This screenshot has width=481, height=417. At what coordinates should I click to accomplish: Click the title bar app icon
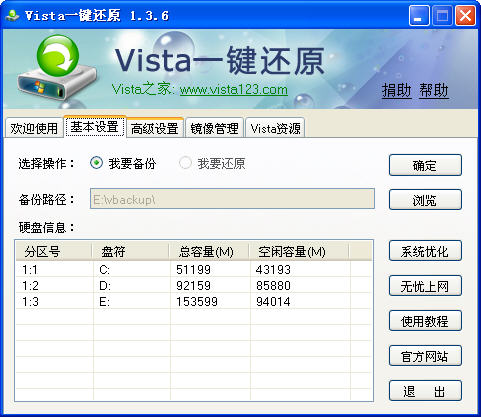pyautogui.click(x=13, y=15)
